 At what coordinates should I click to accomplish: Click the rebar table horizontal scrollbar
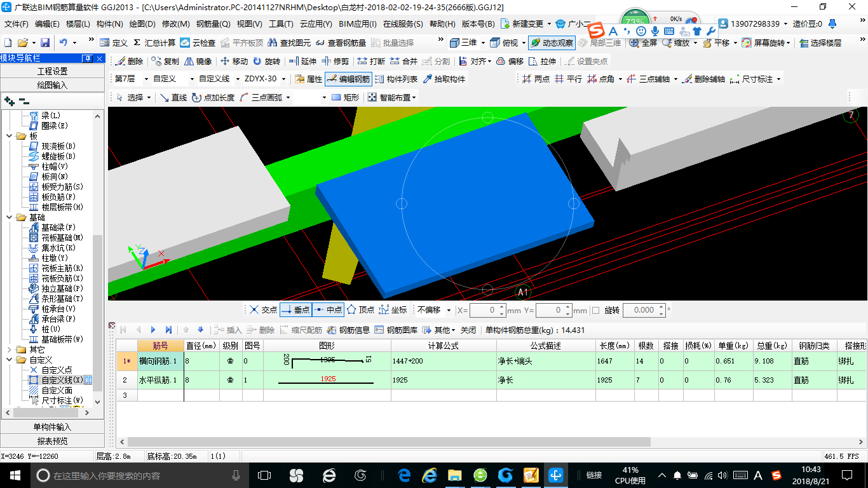(x=389, y=442)
